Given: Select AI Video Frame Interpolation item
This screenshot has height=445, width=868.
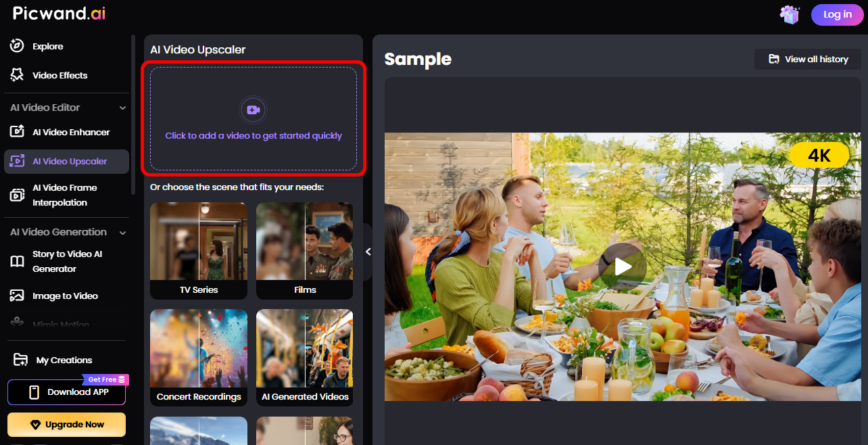Looking at the screenshot, I should [66, 195].
